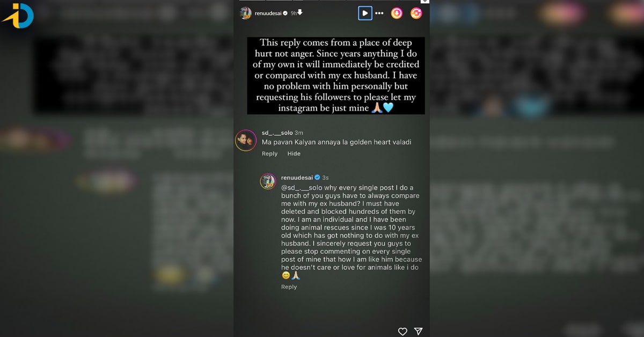Click renuudesai username in comment reply
This screenshot has height=337, width=644.
(297, 178)
